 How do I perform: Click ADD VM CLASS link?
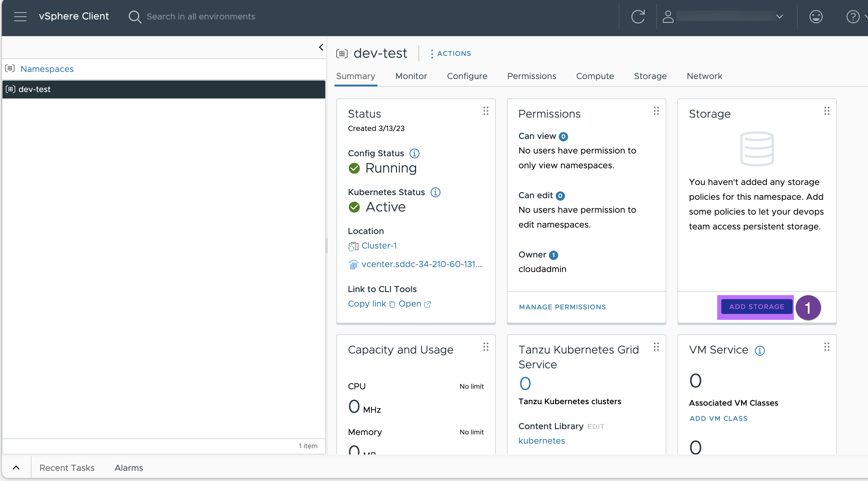(x=718, y=418)
